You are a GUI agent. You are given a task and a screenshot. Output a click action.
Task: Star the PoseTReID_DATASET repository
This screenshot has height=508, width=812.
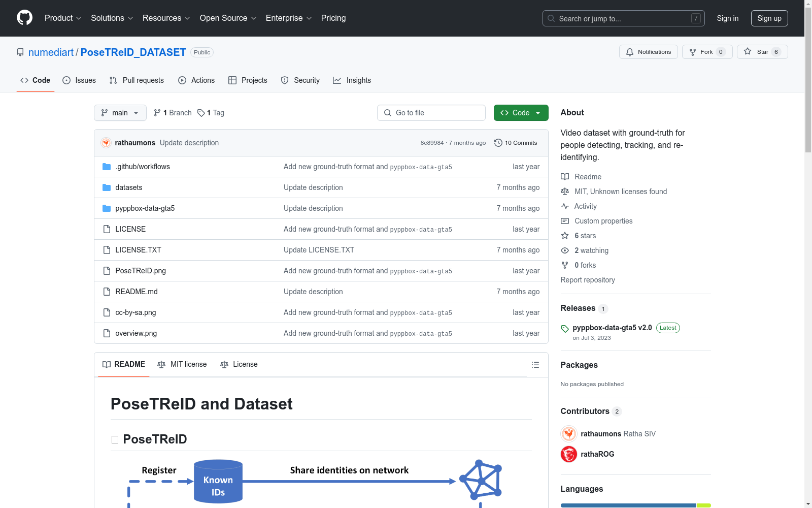(762, 52)
